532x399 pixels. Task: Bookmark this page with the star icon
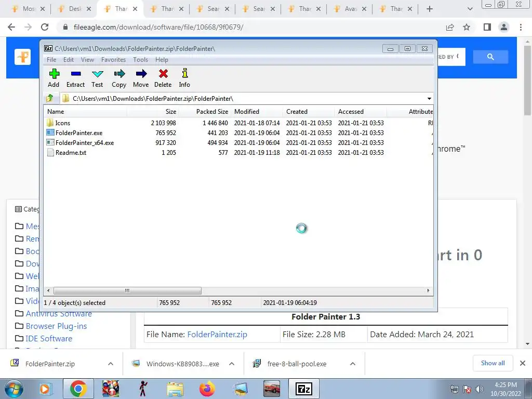pyautogui.click(x=467, y=27)
